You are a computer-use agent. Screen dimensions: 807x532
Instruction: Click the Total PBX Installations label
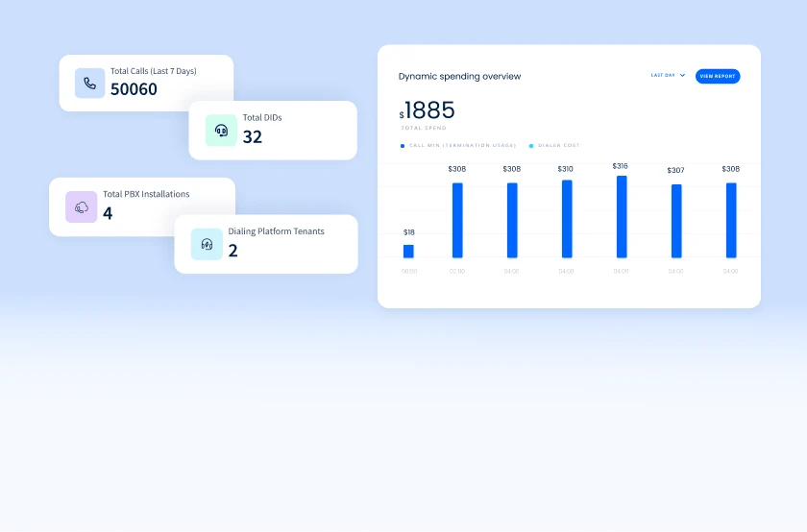coord(146,194)
